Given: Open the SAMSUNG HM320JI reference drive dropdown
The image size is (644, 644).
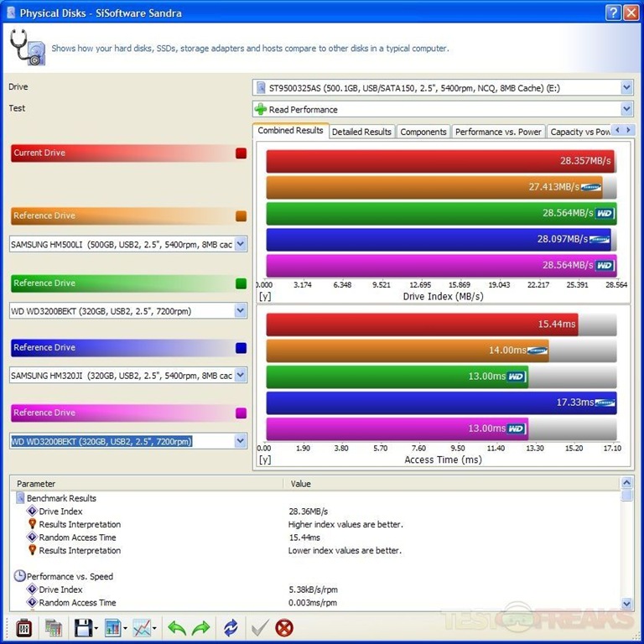Looking at the screenshot, I should (x=241, y=376).
